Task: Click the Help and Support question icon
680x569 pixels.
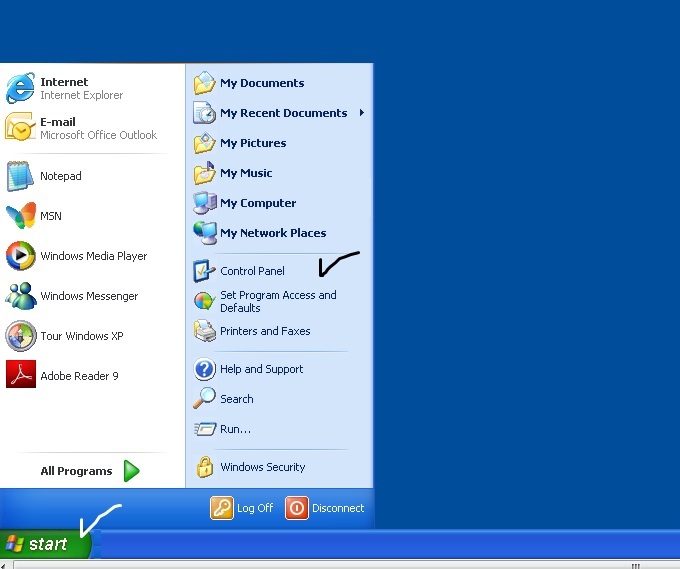Action: (x=204, y=369)
